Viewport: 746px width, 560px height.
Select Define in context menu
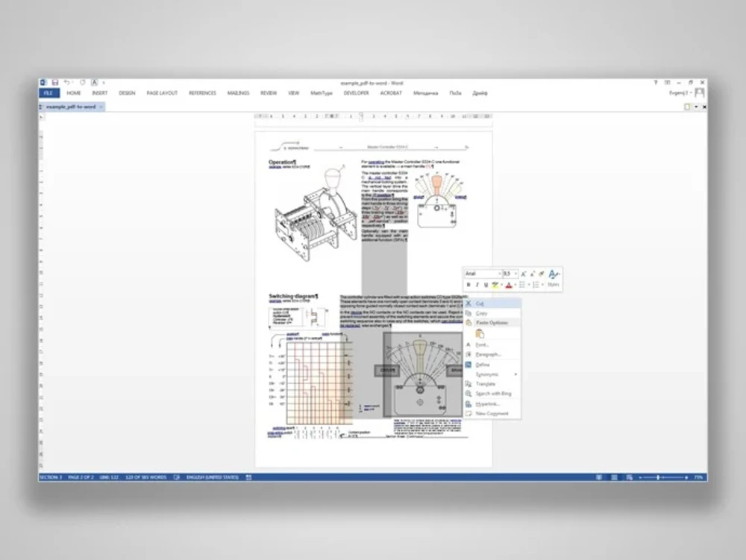tap(492, 365)
